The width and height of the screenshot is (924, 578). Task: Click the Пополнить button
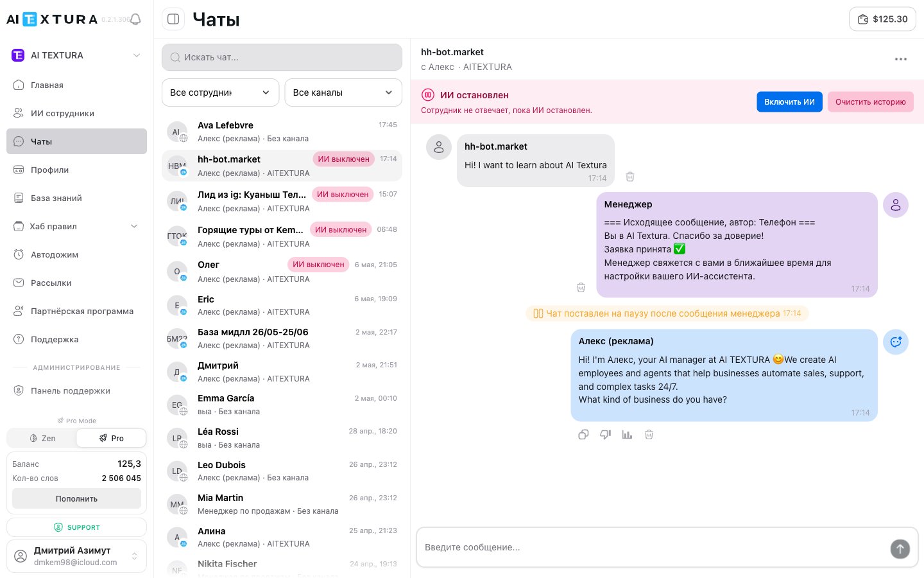[x=76, y=498]
